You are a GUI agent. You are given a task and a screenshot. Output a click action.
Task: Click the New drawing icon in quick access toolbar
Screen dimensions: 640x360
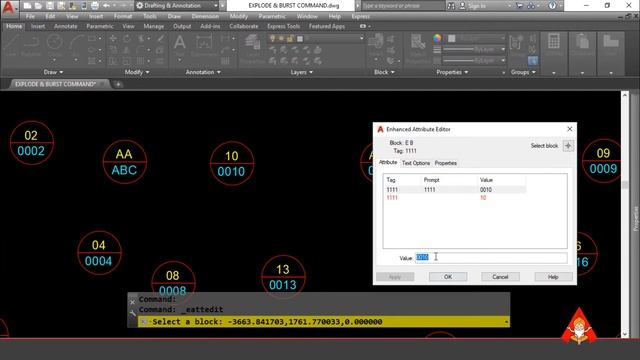[27, 6]
